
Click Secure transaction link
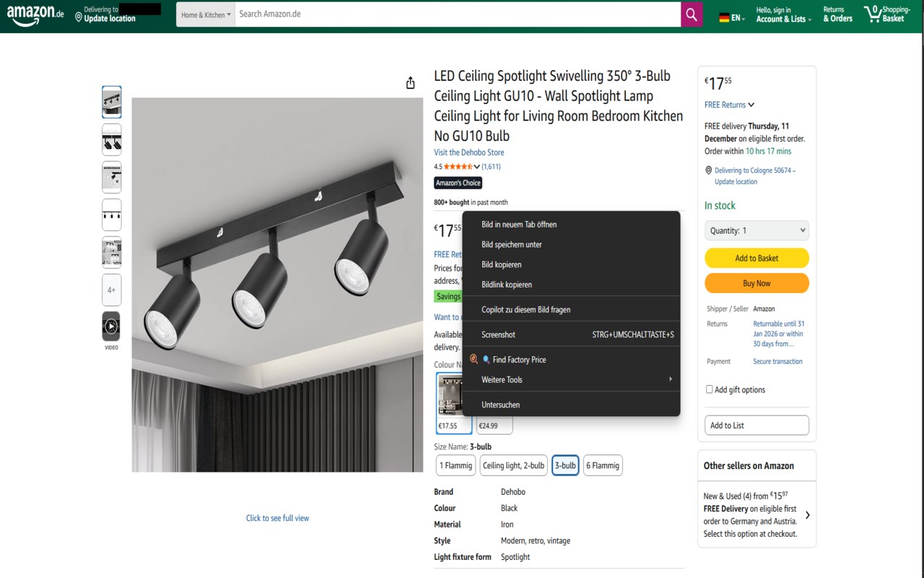pyautogui.click(x=777, y=361)
